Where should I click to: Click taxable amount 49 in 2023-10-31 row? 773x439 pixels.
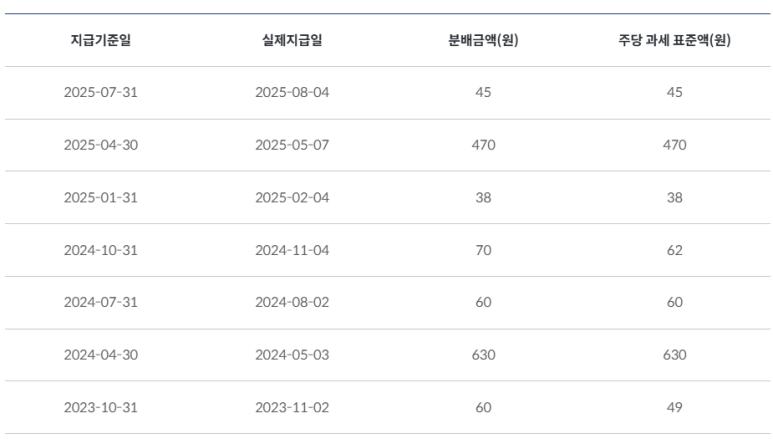coord(674,407)
